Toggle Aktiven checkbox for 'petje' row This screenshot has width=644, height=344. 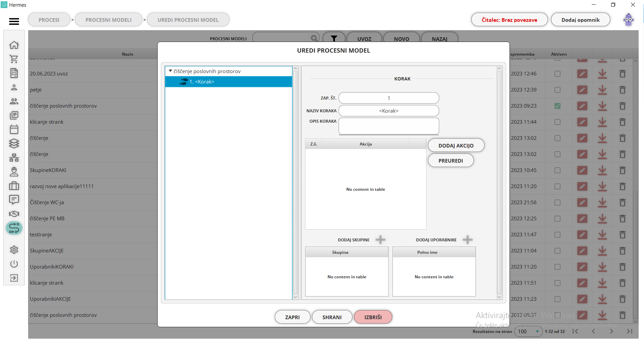pos(558,90)
